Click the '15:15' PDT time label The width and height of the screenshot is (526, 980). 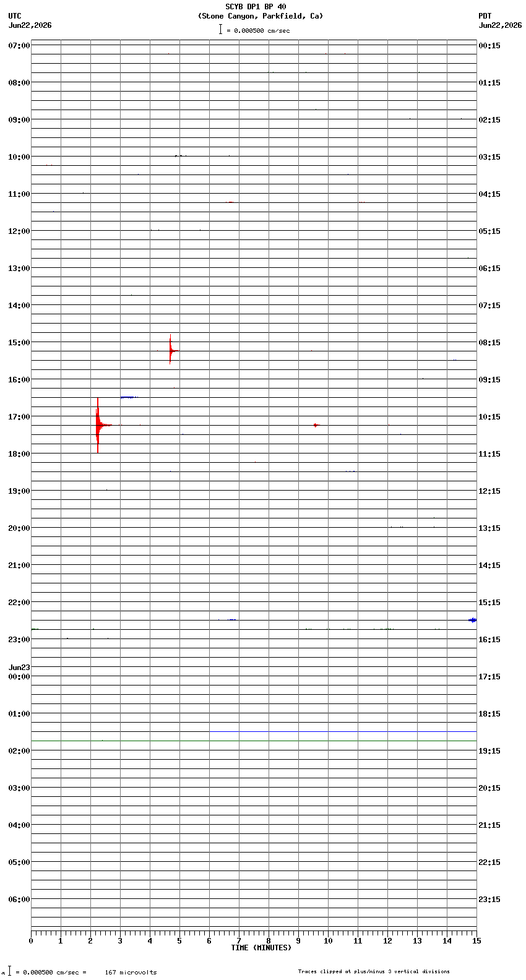(489, 603)
